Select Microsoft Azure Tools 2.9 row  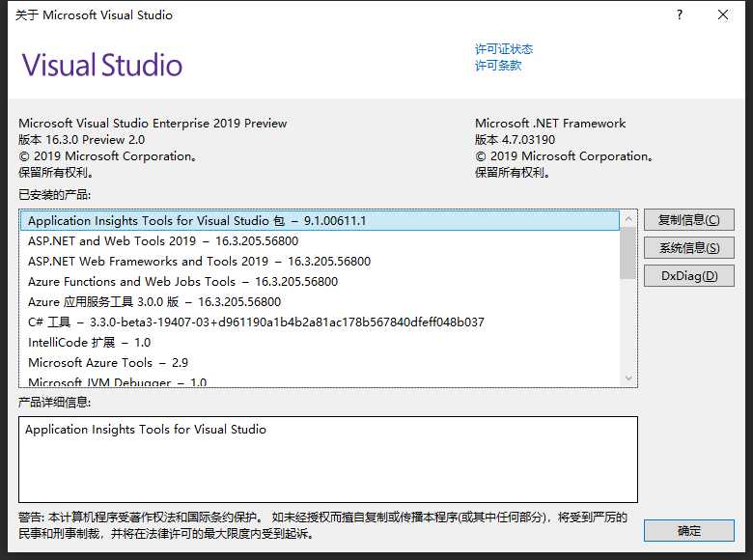click(x=320, y=363)
